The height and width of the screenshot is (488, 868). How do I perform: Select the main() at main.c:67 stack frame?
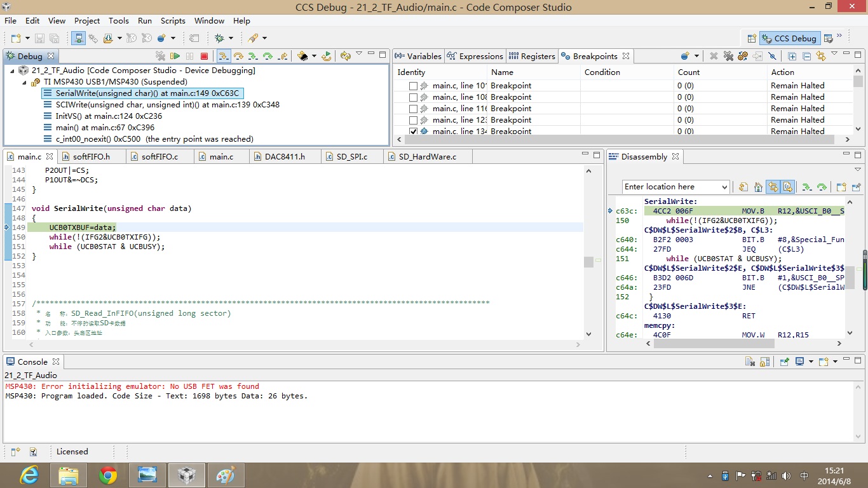[x=105, y=128]
